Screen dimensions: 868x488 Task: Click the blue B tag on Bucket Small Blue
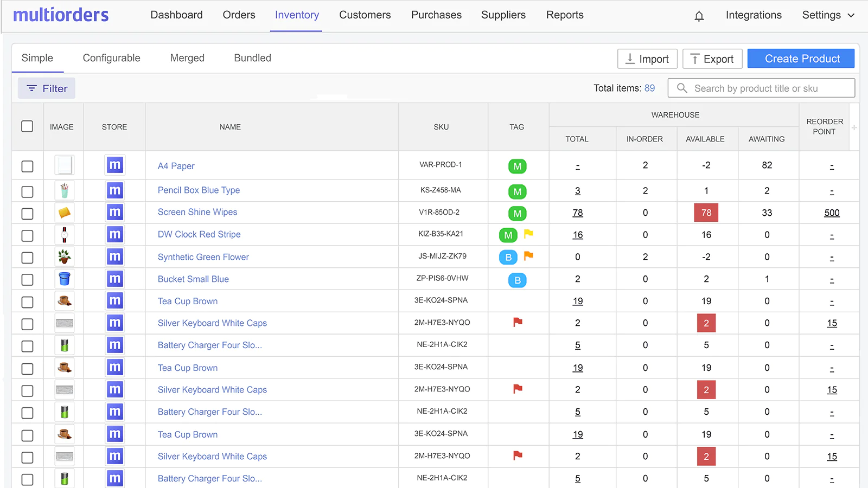coord(517,280)
